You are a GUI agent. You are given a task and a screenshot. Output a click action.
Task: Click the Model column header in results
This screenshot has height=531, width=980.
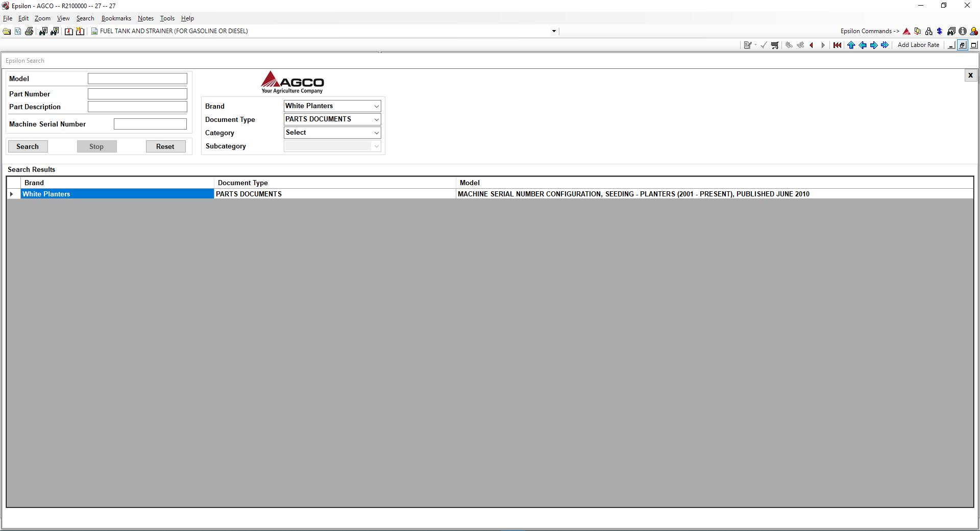pos(715,183)
